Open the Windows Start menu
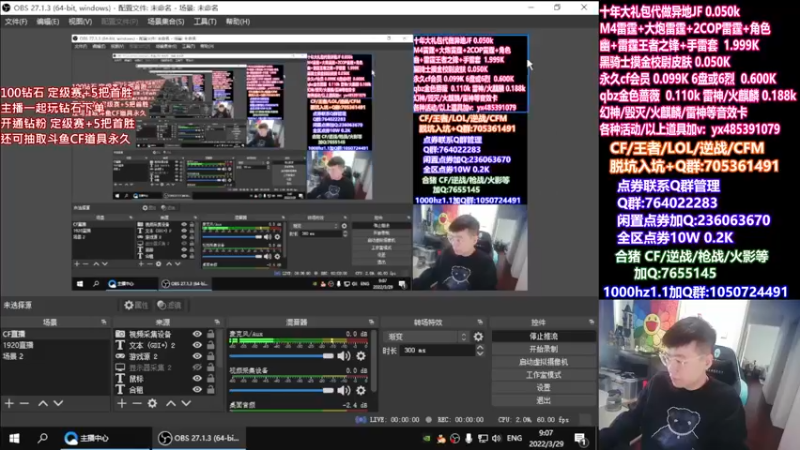This screenshot has width=800, height=450. 14,438
